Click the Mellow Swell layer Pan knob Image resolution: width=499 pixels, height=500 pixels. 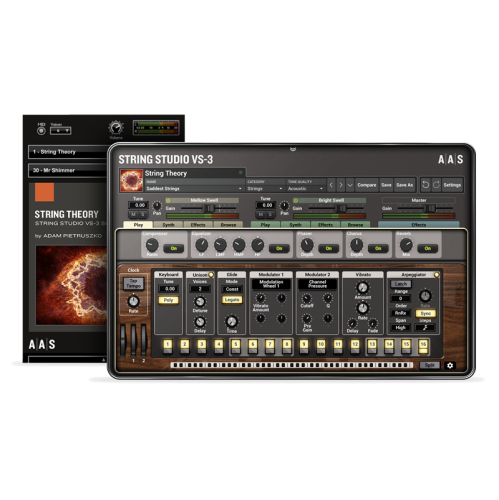(157, 205)
